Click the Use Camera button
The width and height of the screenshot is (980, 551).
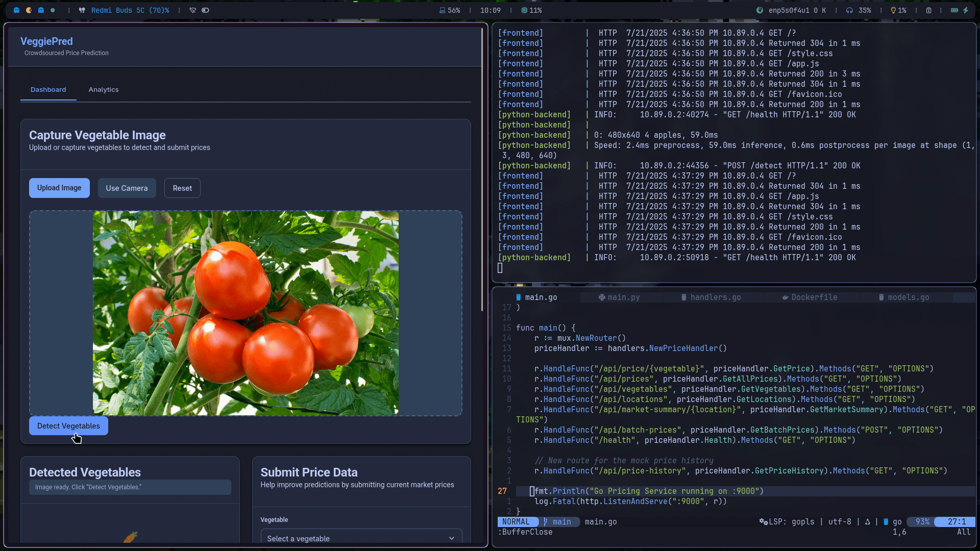click(x=127, y=188)
